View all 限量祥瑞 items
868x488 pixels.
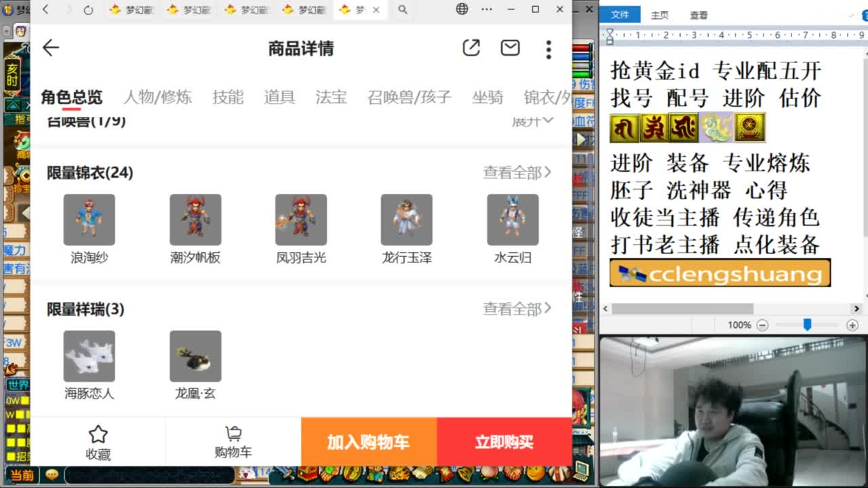click(517, 309)
